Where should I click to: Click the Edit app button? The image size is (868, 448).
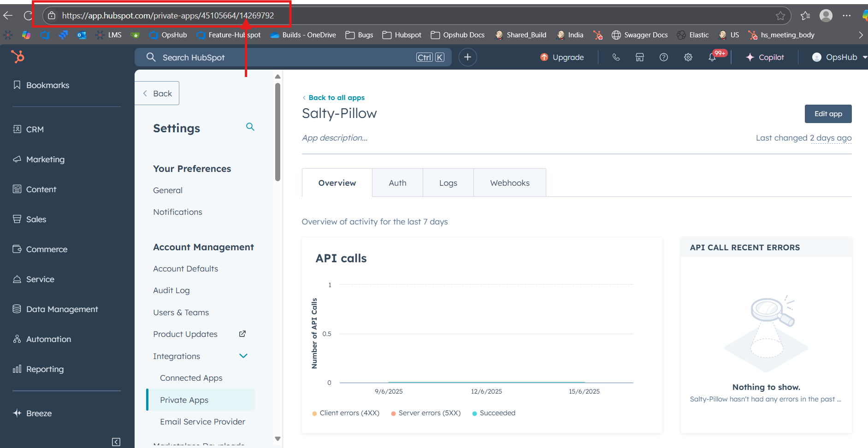click(x=828, y=114)
